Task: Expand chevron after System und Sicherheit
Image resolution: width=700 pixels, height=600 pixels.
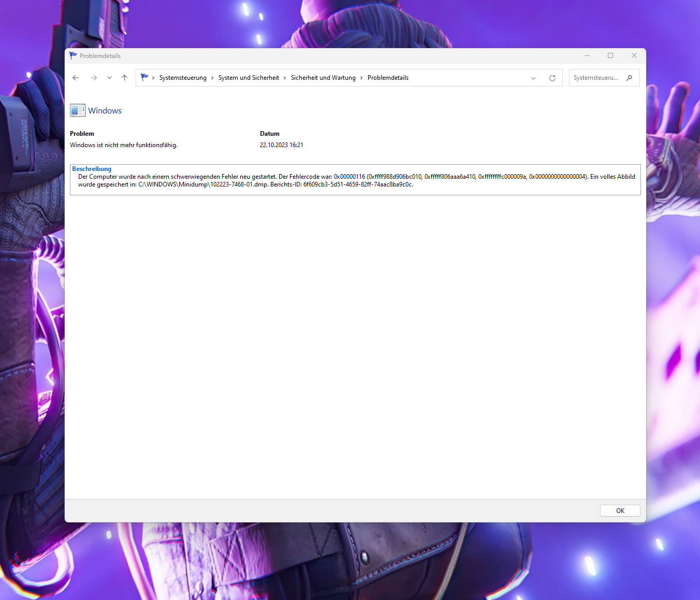Action: [285, 78]
